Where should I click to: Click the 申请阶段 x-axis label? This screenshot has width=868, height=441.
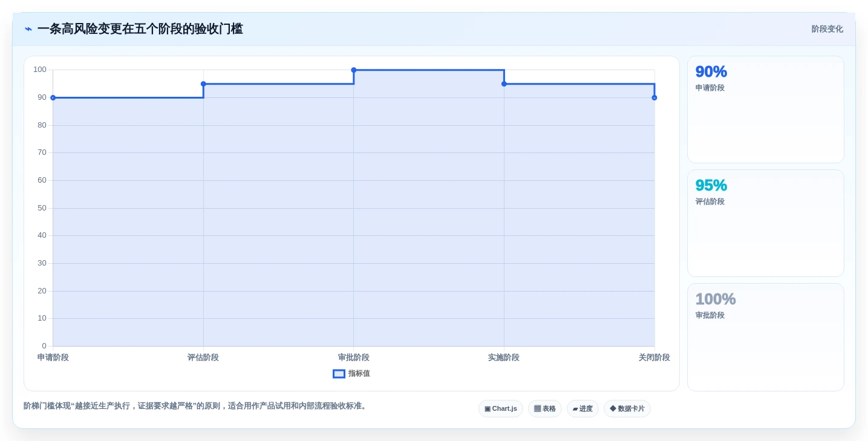[x=53, y=358]
